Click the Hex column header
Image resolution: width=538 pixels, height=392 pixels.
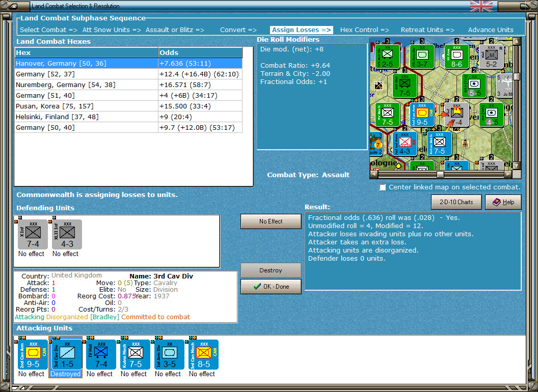coord(86,52)
